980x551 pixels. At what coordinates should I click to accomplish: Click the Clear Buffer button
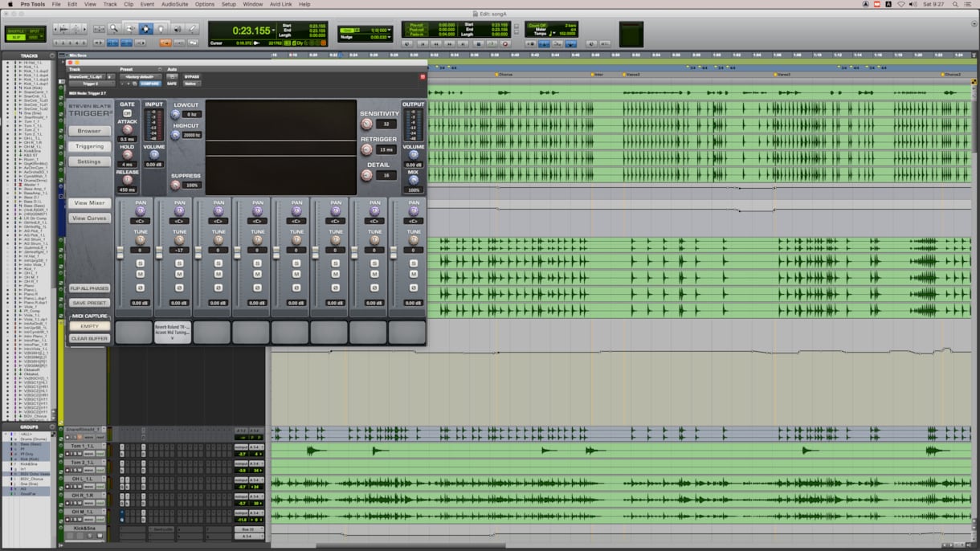tap(89, 338)
